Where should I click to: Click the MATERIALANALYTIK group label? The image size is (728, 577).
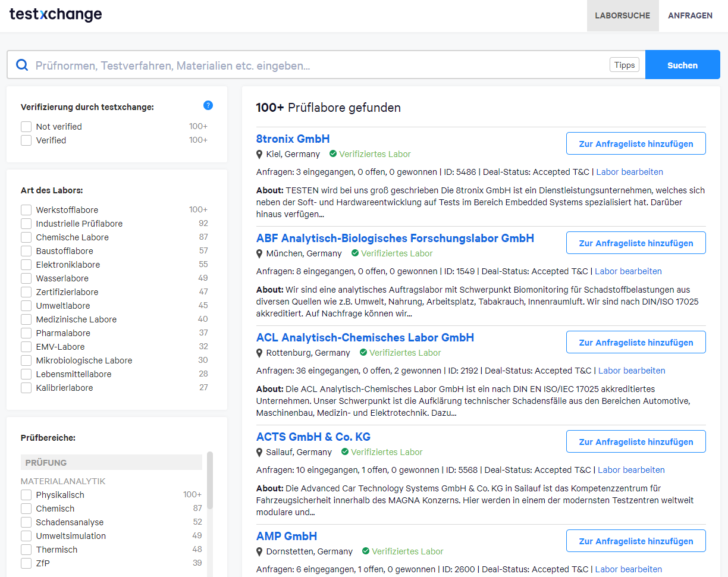[63, 481]
